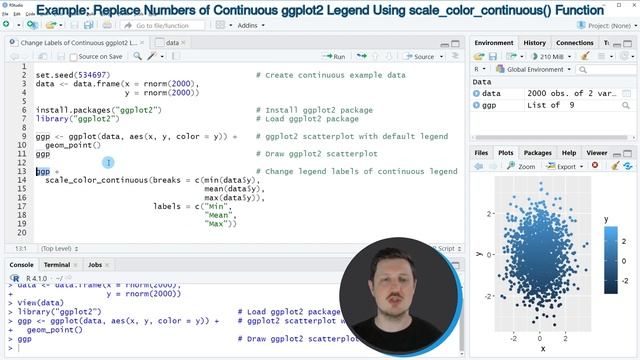Image resolution: width=640 pixels, height=360 pixels.
Task: Open Environment list view dropdown
Action: click(x=605, y=56)
